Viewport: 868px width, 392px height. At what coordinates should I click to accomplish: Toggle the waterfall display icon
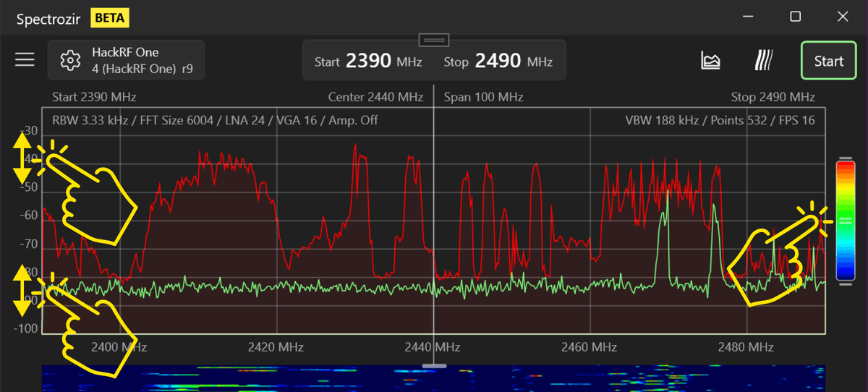pyautogui.click(x=763, y=61)
